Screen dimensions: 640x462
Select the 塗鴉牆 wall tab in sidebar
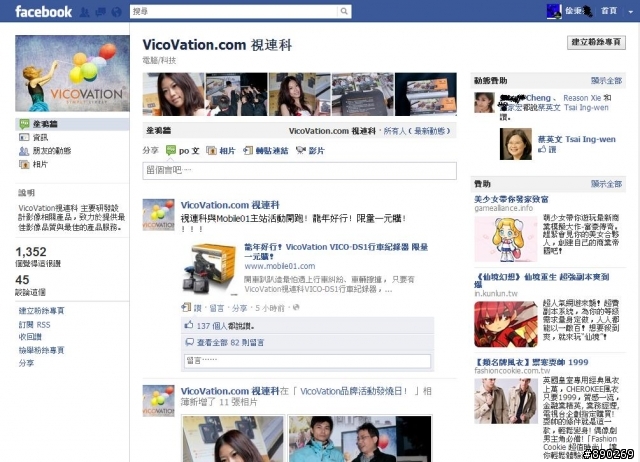(x=72, y=124)
